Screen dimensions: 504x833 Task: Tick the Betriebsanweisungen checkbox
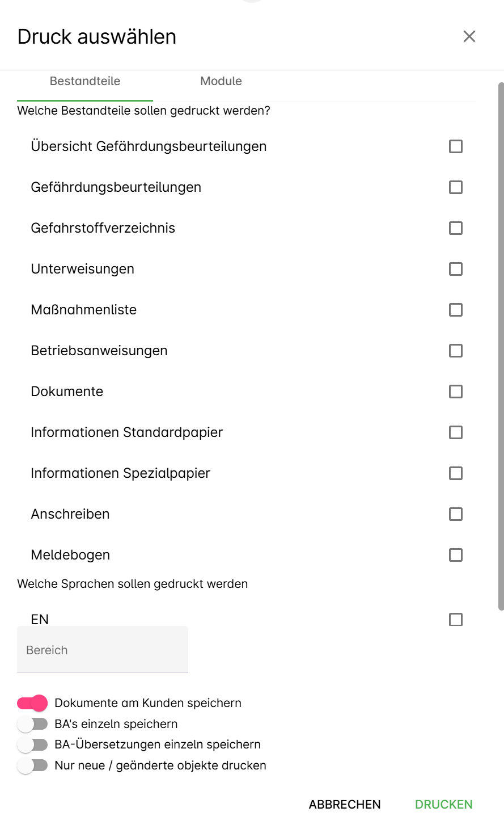pos(455,351)
